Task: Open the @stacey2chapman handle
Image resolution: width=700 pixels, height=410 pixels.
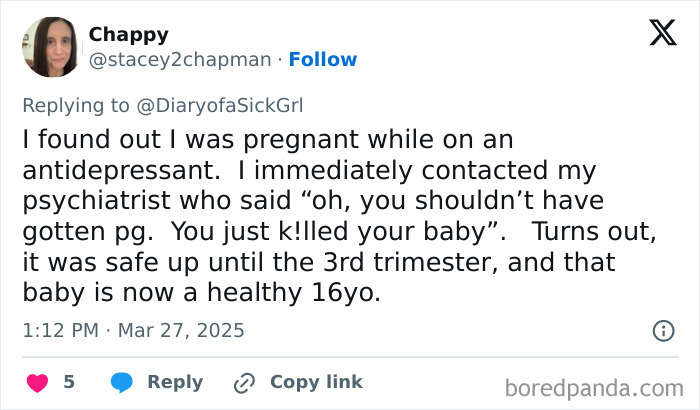Action: point(180,60)
